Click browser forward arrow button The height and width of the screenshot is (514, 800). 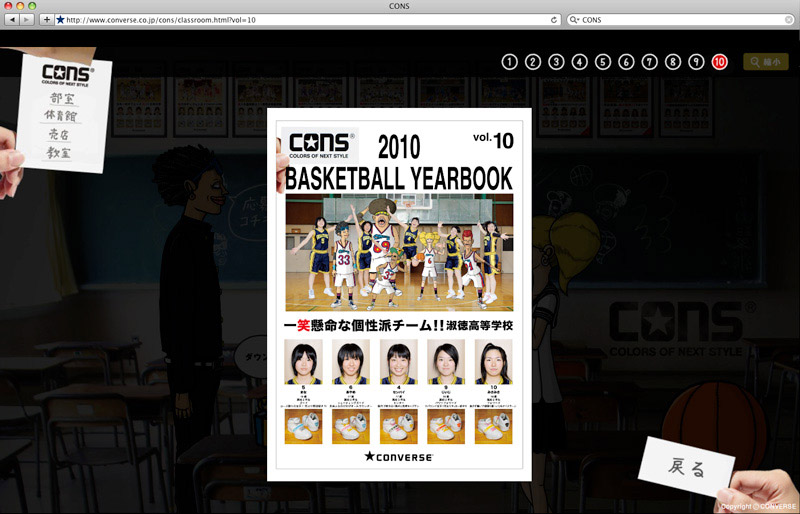tap(27, 20)
